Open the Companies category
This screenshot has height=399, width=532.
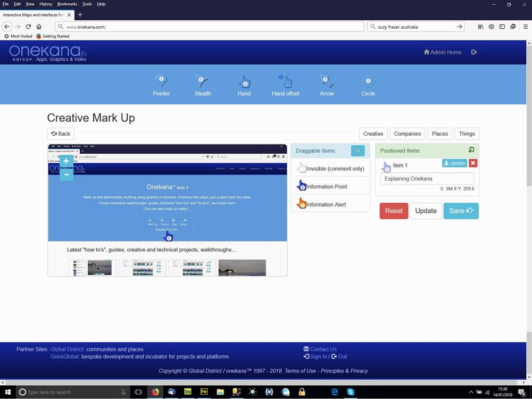[407, 134]
